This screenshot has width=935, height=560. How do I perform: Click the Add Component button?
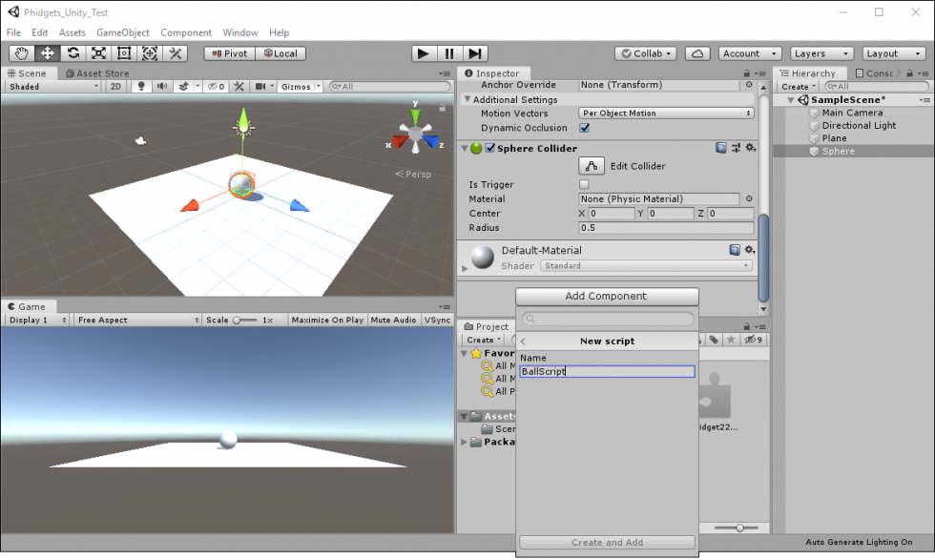(606, 297)
